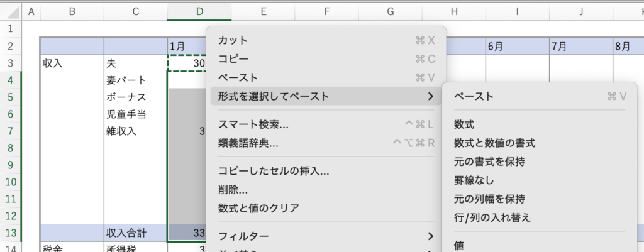Image resolution: width=644 pixels, height=252 pixels.
Task: Choose コピーしたセルの挿入... option
Action: [x=274, y=171]
